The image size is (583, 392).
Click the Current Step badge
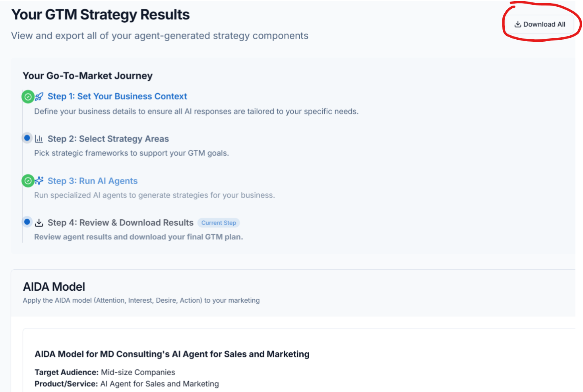pos(219,223)
